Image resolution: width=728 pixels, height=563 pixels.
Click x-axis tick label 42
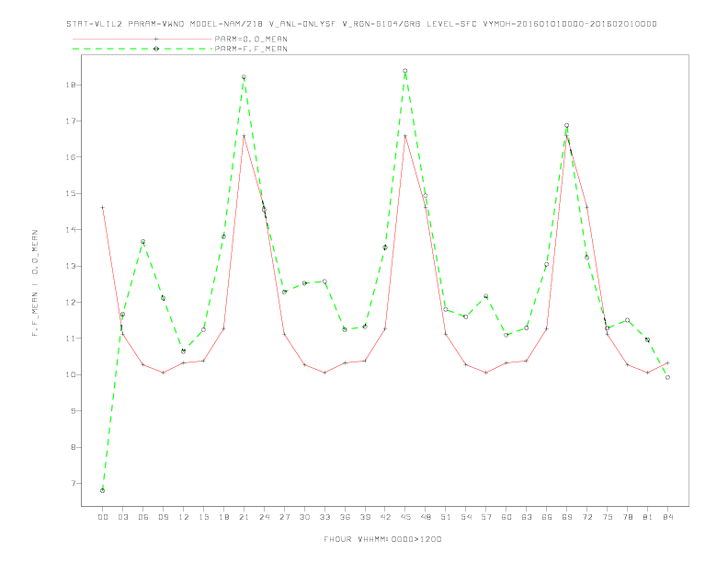tap(385, 517)
